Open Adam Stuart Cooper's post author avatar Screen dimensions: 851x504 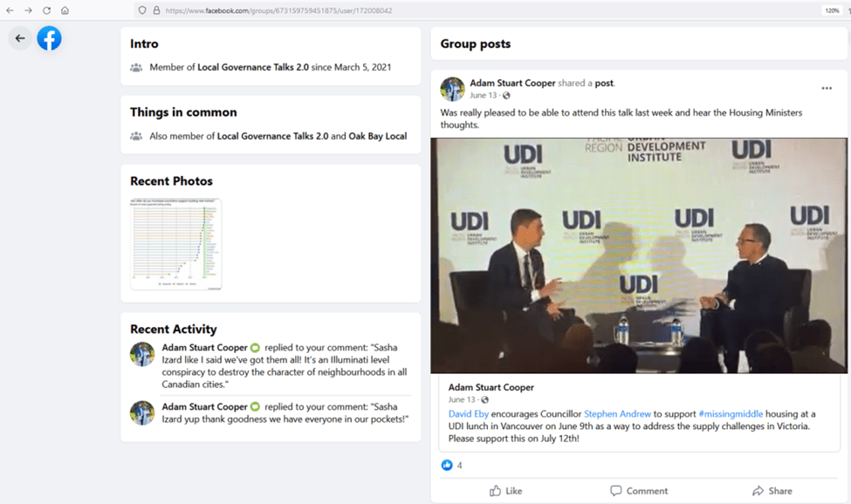452,88
